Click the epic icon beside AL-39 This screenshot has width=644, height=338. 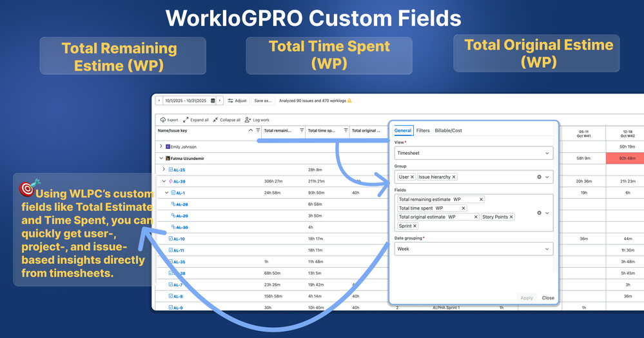click(x=171, y=181)
